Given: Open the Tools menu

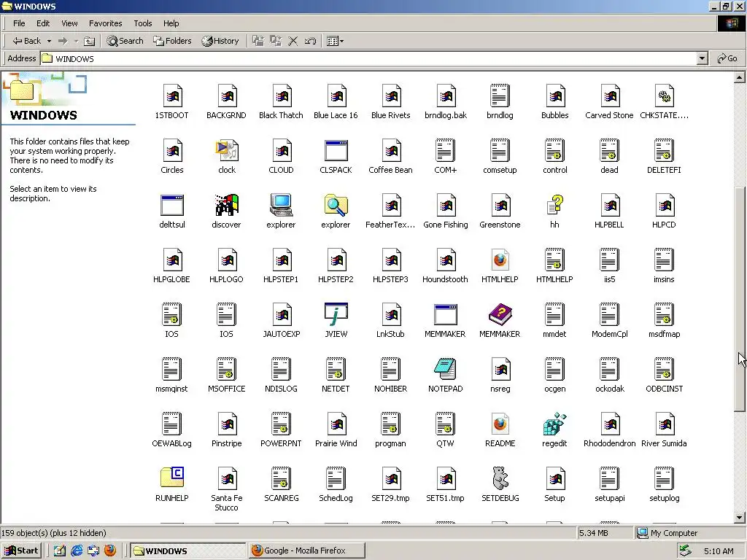Looking at the screenshot, I should [142, 23].
